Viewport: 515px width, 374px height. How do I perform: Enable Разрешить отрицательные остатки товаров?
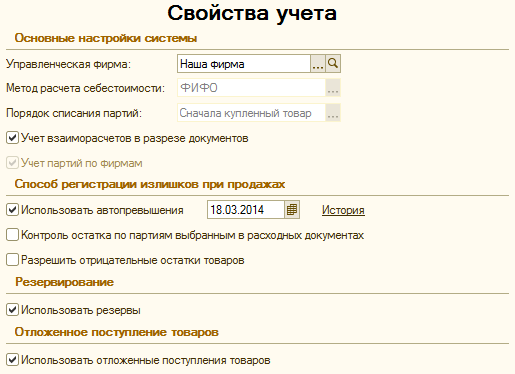[12, 260]
